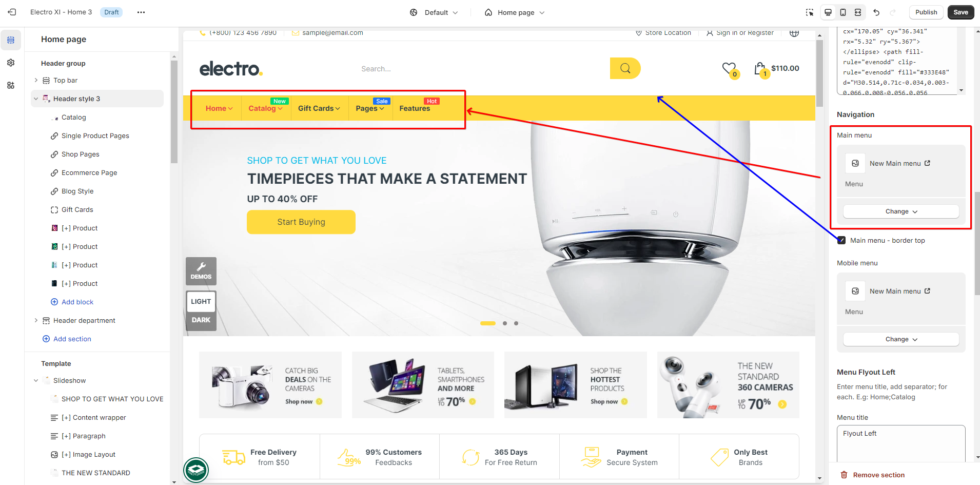
Task: Switch preview to LIGHT mode
Action: tap(201, 301)
